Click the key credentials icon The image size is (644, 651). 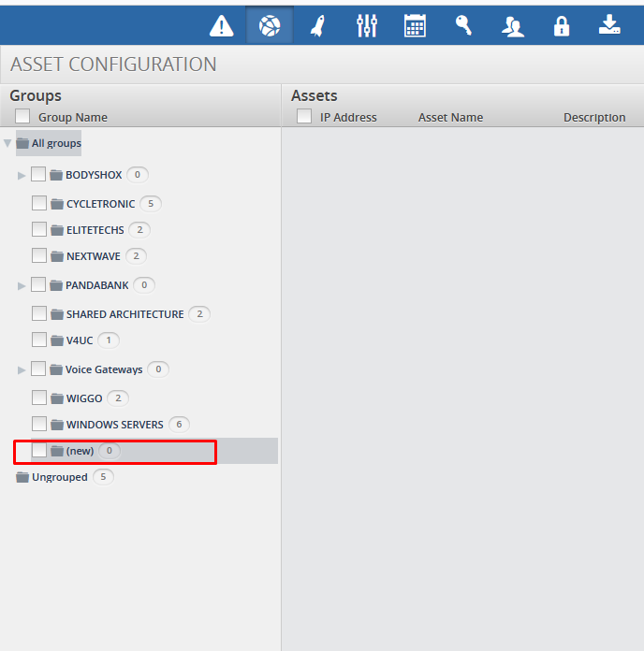(x=463, y=26)
